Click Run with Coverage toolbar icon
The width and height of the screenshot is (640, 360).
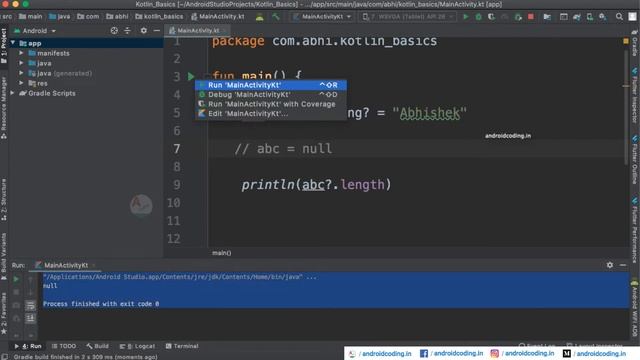[x=491, y=17]
